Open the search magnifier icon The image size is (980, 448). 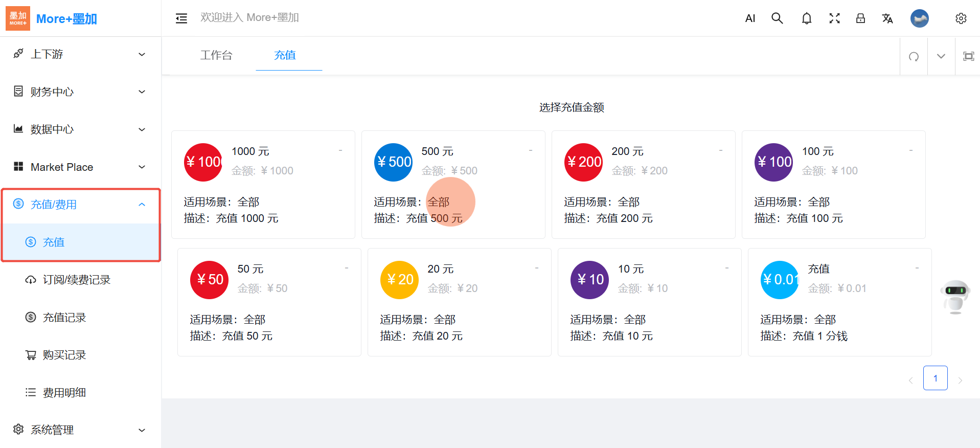(x=777, y=18)
